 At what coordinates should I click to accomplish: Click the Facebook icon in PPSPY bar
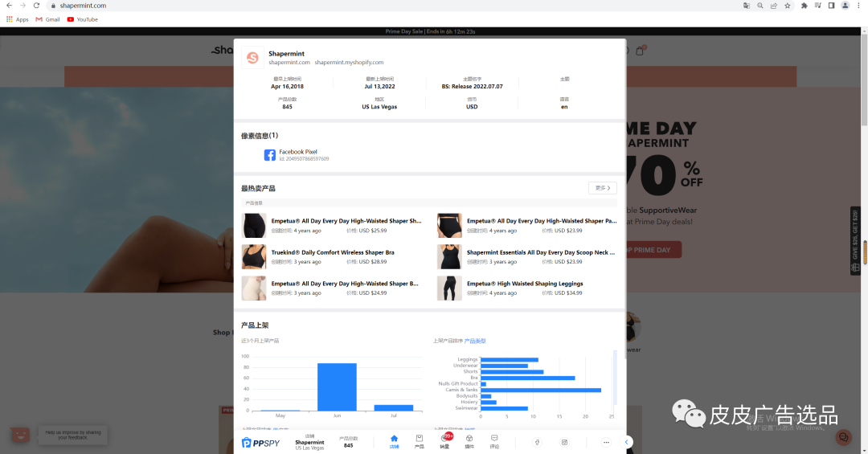point(537,442)
